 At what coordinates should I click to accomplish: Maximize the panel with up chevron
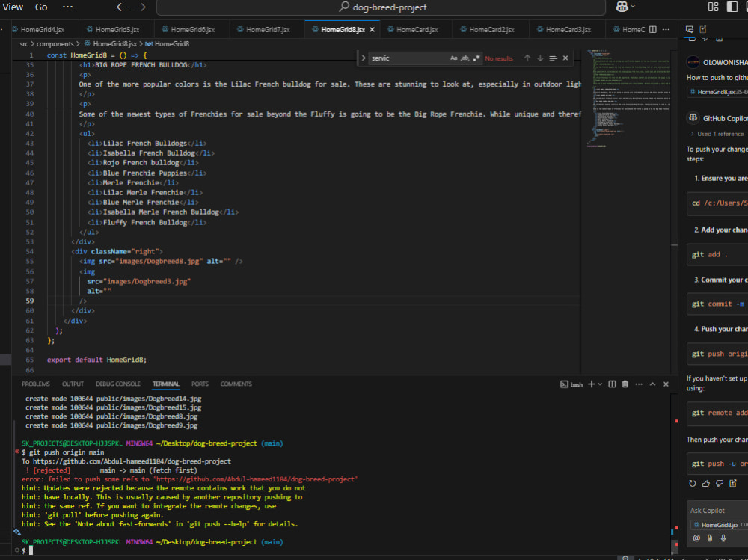(652, 384)
